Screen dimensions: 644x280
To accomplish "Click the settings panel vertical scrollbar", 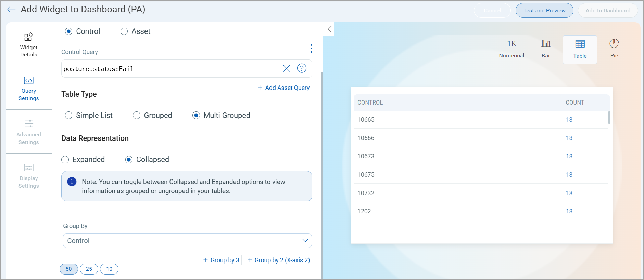I will tap(322, 175).
